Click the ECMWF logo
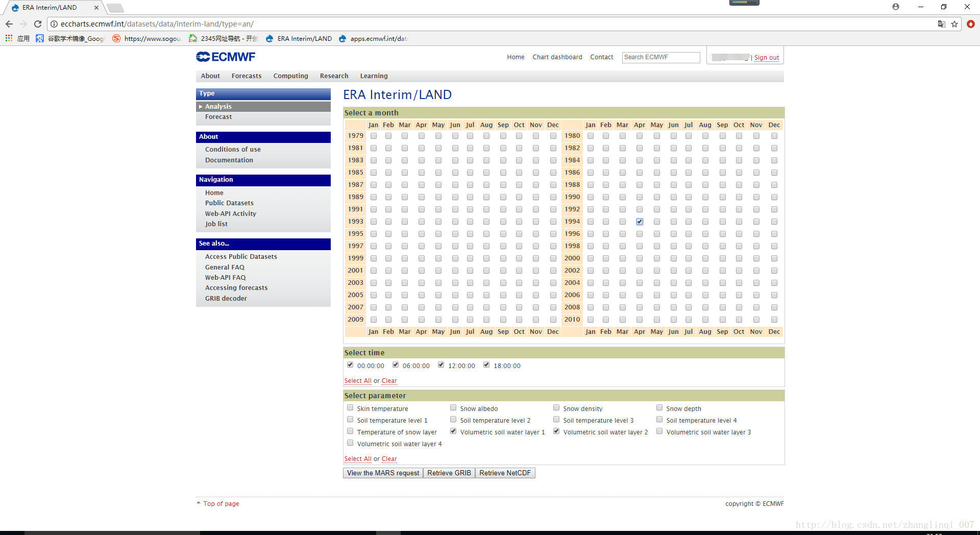 (x=226, y=57)
